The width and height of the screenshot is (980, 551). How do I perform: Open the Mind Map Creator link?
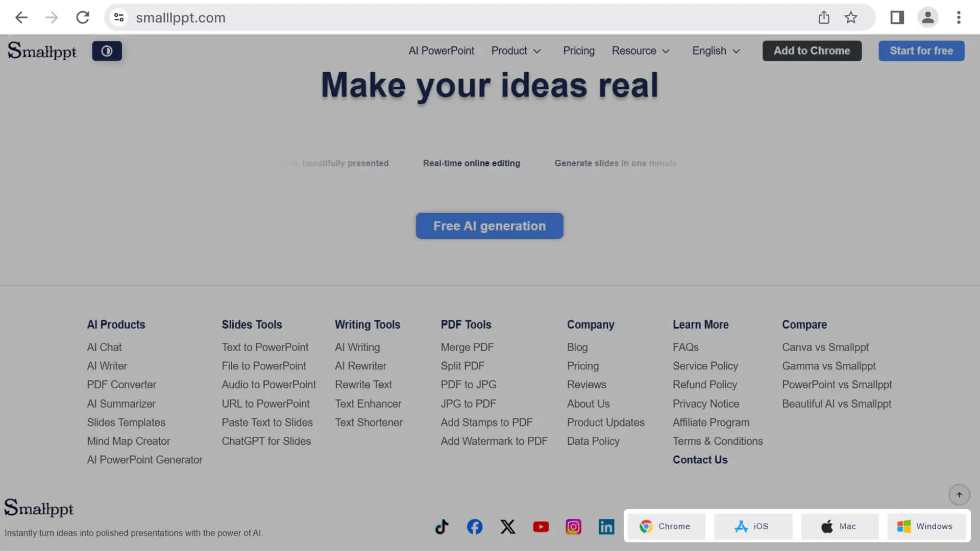[x=129, y=441]
